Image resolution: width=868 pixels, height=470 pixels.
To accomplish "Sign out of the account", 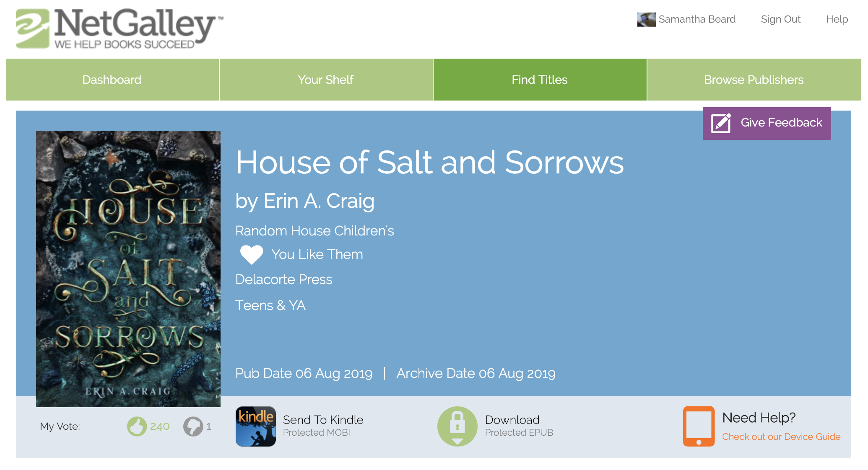I will click(780, 19).
